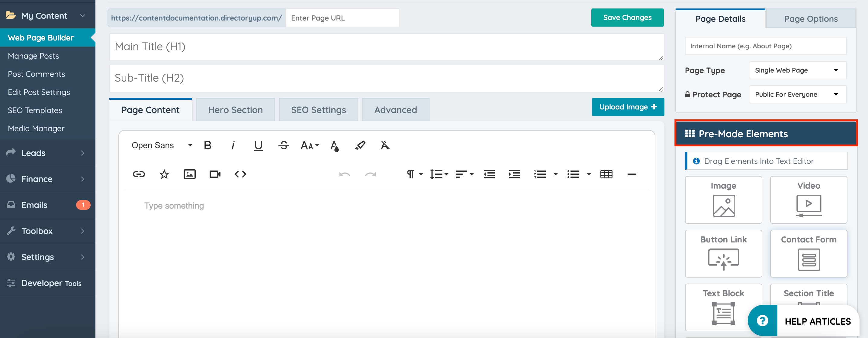Select the Contact Form pre-made element
The image size is (868, 338).
pyautogui.click(x=809, y=254)
